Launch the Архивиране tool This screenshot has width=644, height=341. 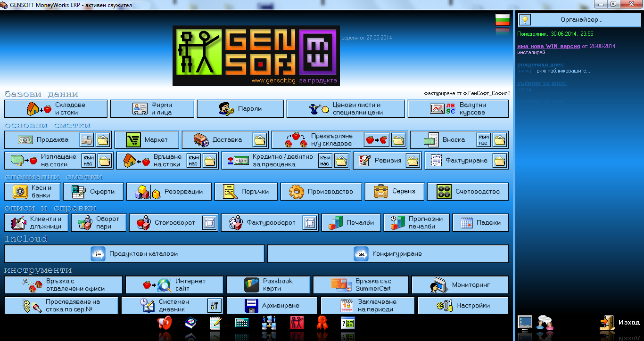pyautogui.click(x=272, y=305)
